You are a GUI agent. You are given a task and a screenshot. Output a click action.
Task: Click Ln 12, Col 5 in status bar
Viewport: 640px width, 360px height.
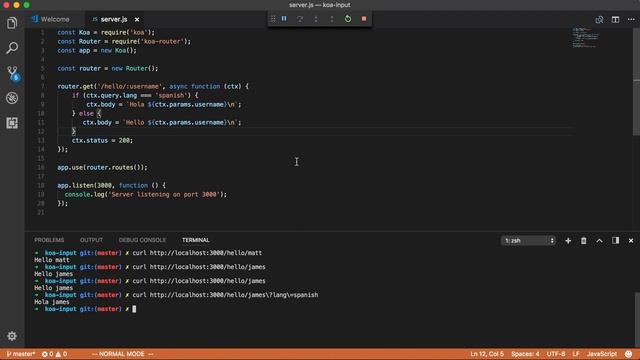point(487,354)
